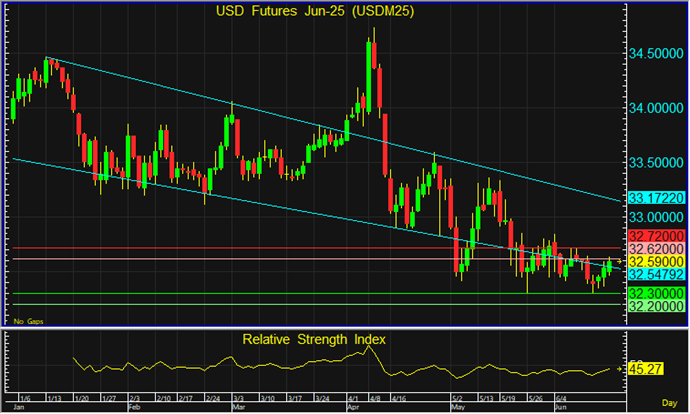Image resolution: width=690 pixels, height=414 pixels.
Task: Click the Day interval label
Action: (x=669, y=403)
